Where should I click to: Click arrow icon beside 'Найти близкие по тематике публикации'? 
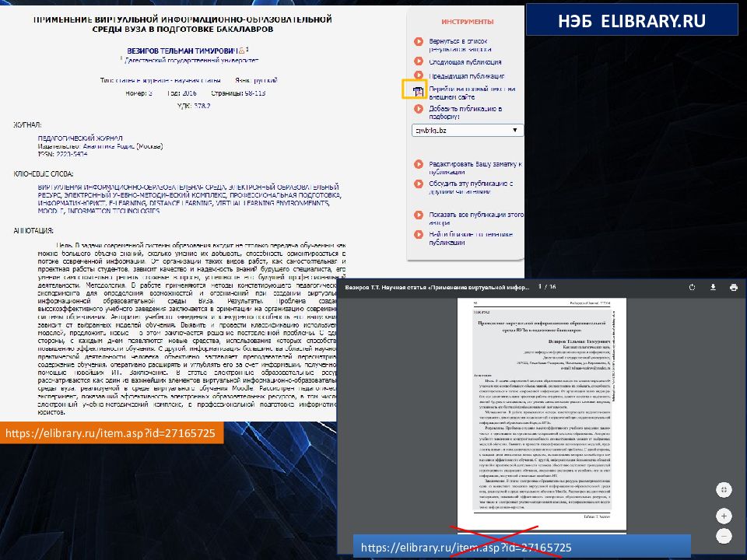[x=419, y=234]
